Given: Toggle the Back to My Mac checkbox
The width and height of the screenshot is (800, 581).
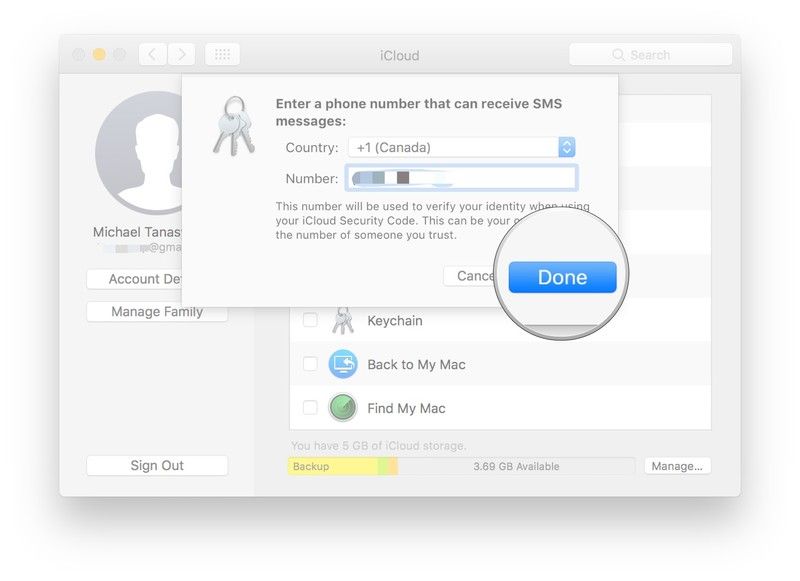Looking at the screenshot, I should [310, 364].
